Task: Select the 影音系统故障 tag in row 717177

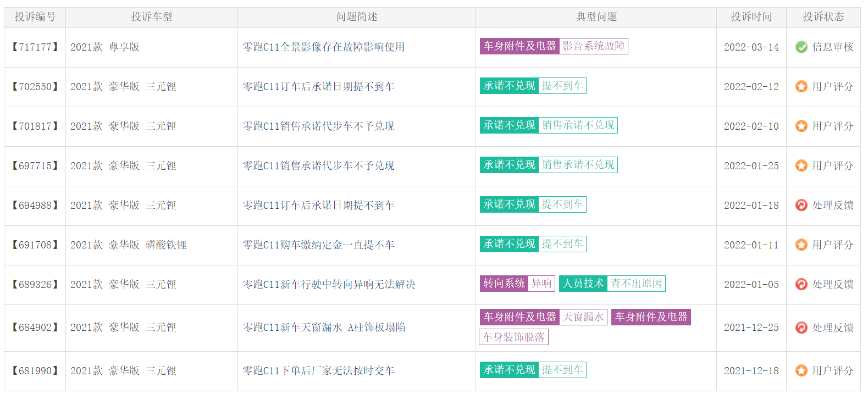Action: coord(594,46)
